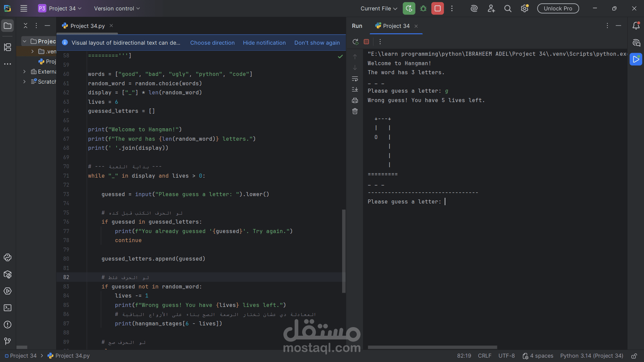Clear the Run console with the trash icon
The image size is (644, 362).
tap(355, 111)
